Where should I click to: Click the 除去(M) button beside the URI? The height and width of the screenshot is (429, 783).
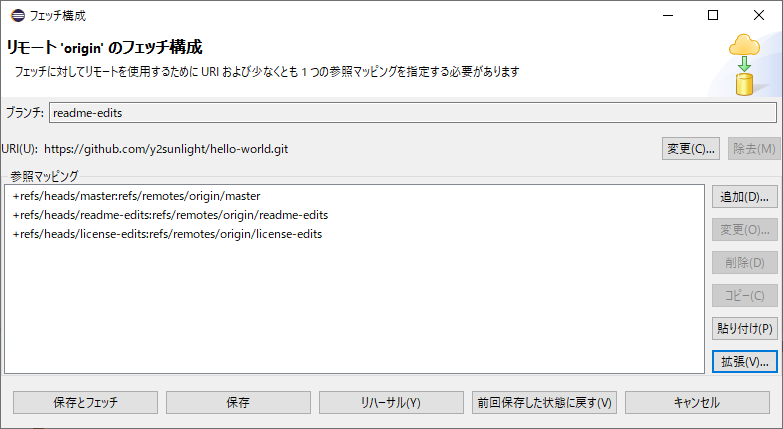pyautogui.click(x=753, y=149)
